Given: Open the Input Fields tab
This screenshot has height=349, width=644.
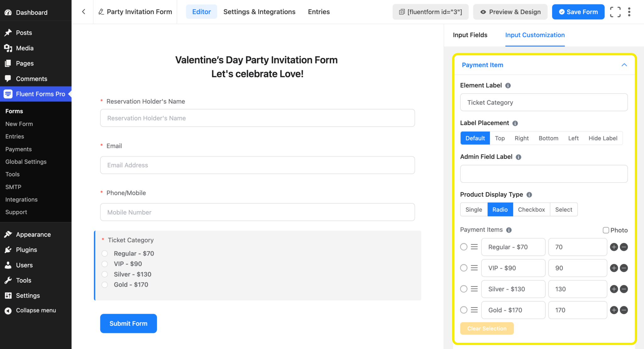Looking at the screenshot, I should click(x=470, y=35).
